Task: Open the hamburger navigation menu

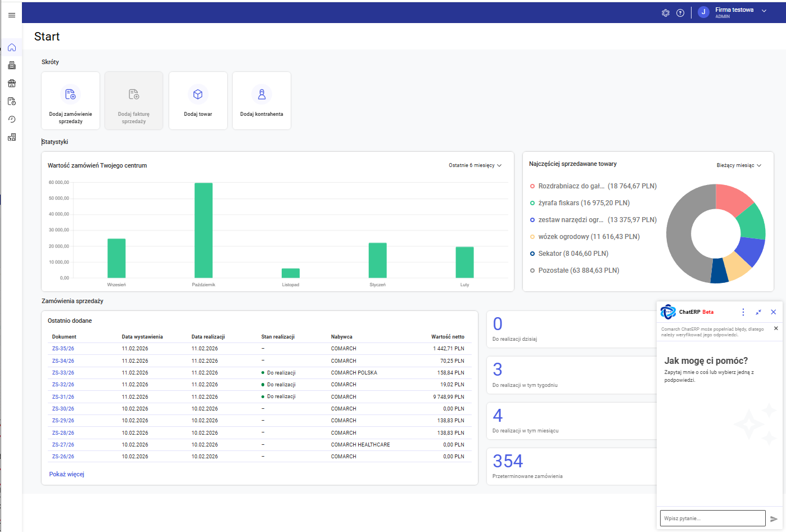Action: [x=11, y=15]
